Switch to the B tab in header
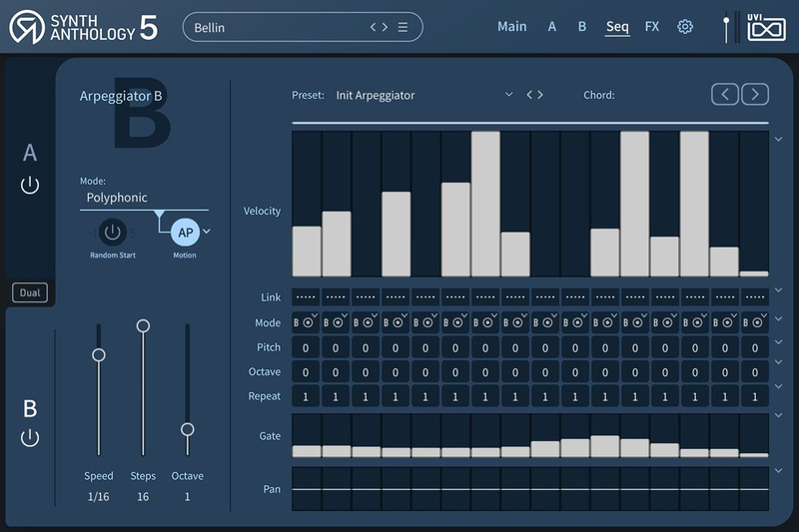 pyautogui.click(x=582, y=27)
